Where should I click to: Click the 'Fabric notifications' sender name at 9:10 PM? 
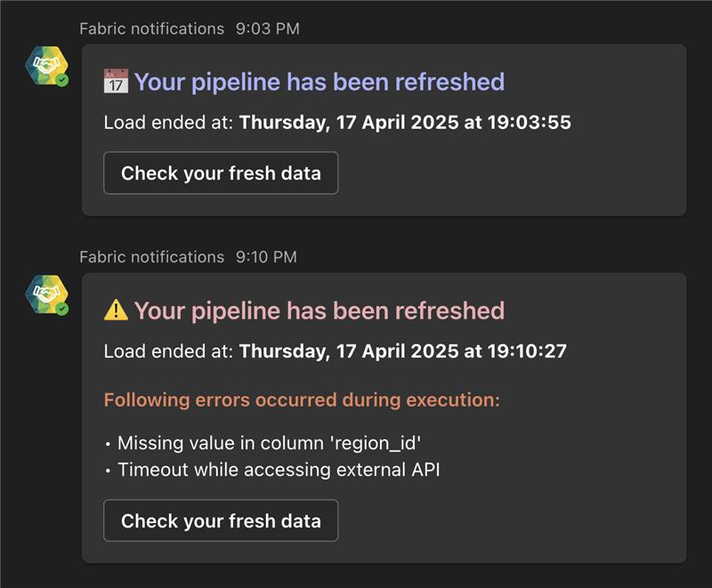151,257
